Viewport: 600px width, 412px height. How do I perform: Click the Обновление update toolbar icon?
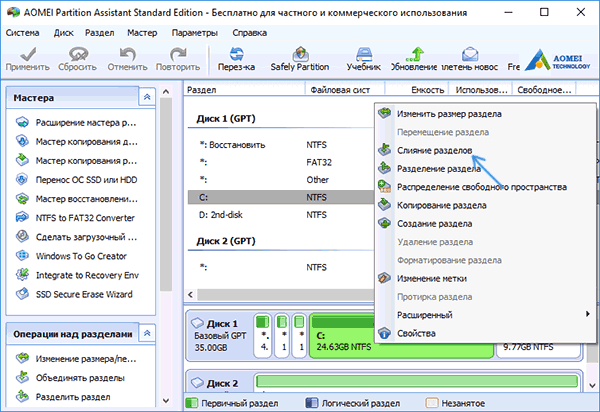coord(414,59)
